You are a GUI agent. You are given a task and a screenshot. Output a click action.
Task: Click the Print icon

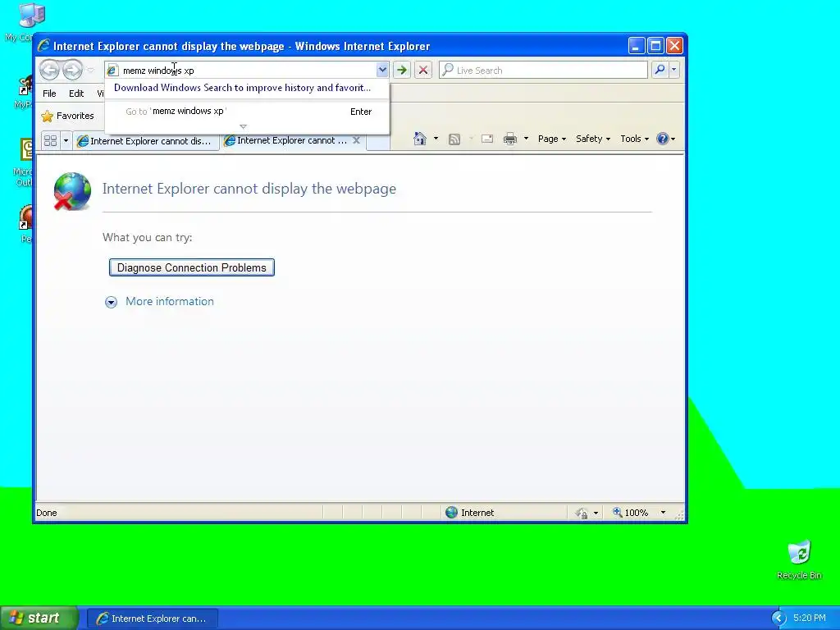[x=510, y=139]
